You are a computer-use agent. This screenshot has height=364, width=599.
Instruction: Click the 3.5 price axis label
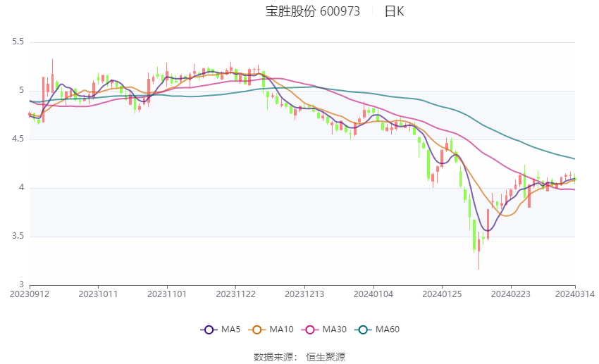[x=18, y=237]
